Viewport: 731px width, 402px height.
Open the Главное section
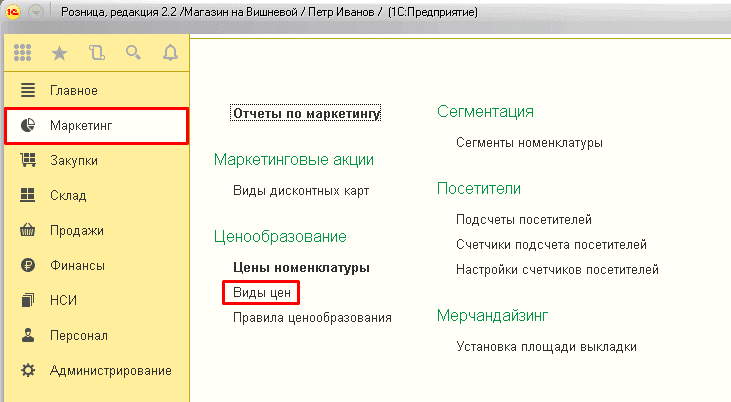pyautogui.click(x=74, y=90)
